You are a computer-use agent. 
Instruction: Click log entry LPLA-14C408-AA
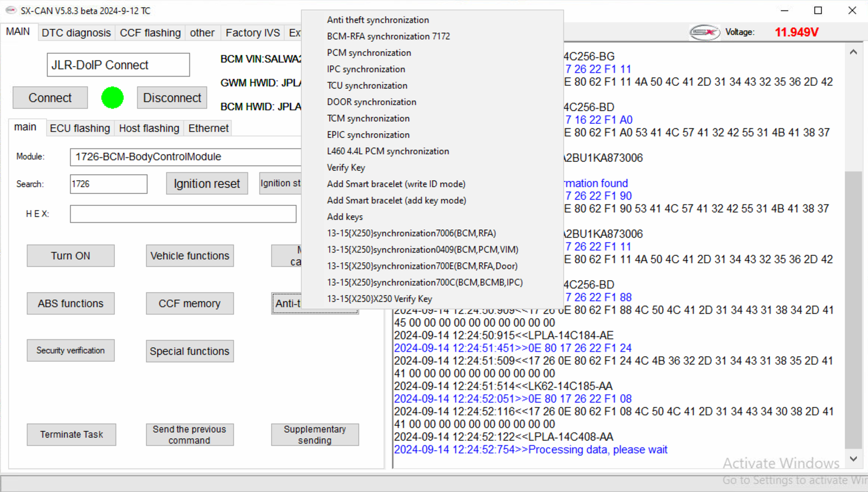(503, 437)
